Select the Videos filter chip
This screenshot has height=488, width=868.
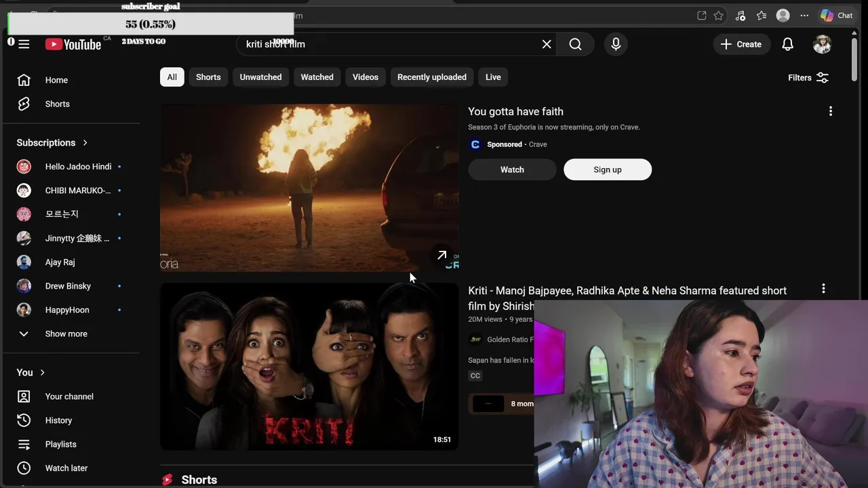[366, 77]
